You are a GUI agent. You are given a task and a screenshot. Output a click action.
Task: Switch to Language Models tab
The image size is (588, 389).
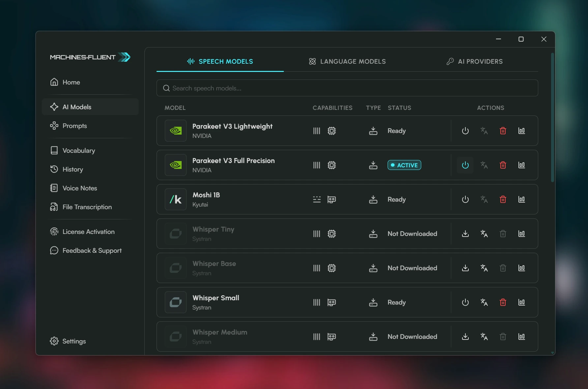pos(347,61)
